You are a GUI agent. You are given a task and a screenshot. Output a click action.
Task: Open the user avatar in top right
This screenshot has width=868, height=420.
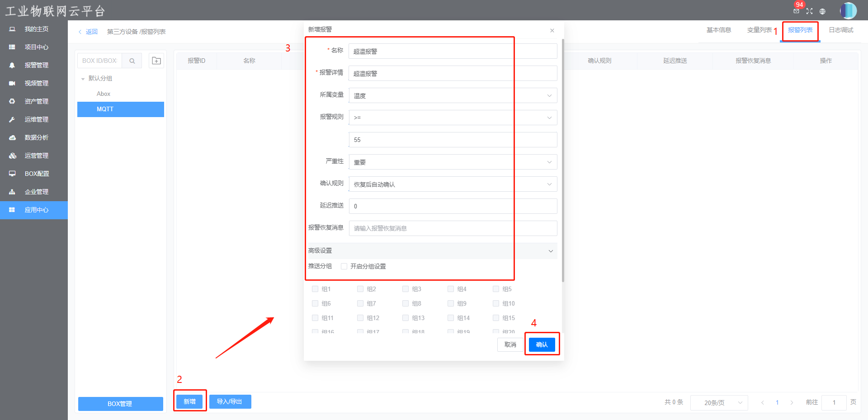coord(848,11)
